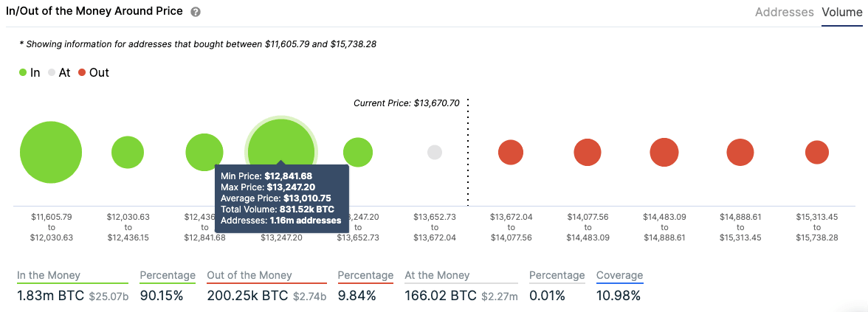Viewport: 868px width, 312px height.
Task: Click the In the Money label
Action: [49, 275]
